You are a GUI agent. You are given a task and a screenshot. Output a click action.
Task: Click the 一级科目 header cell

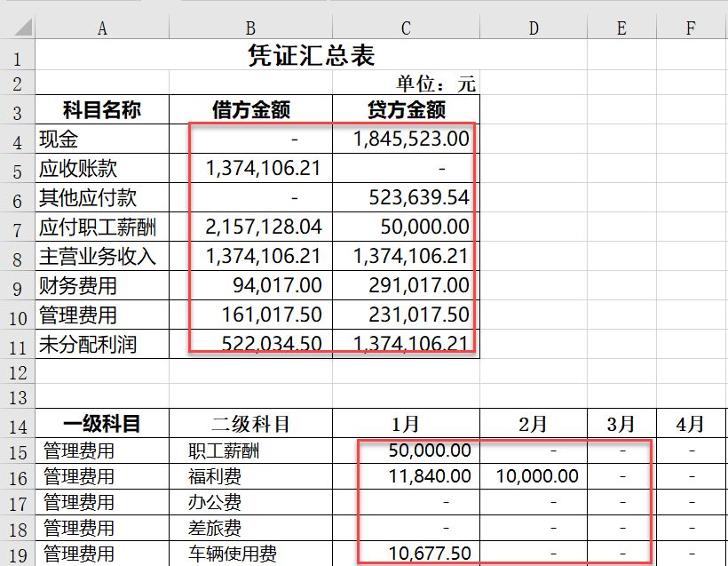102,424
